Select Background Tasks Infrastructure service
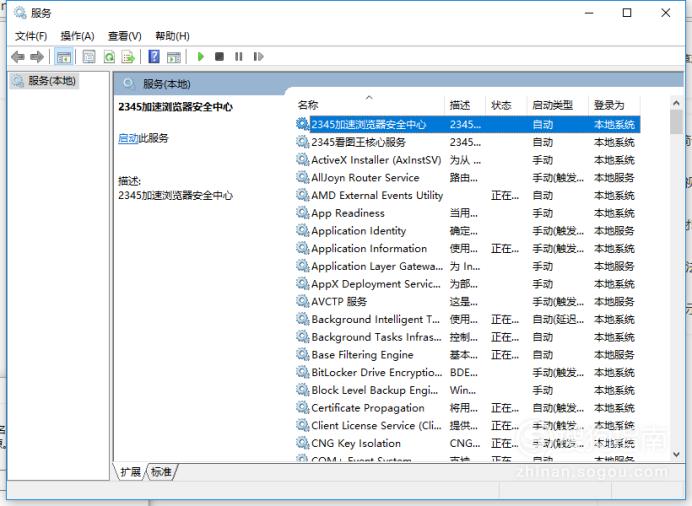Image resolution: width=692 pixels, height=506 pixels. coord(467,337)
